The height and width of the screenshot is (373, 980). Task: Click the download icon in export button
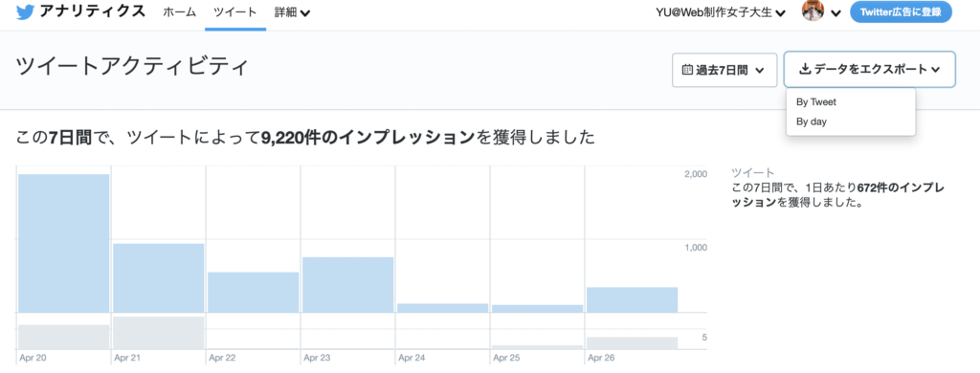pos(805,70)
